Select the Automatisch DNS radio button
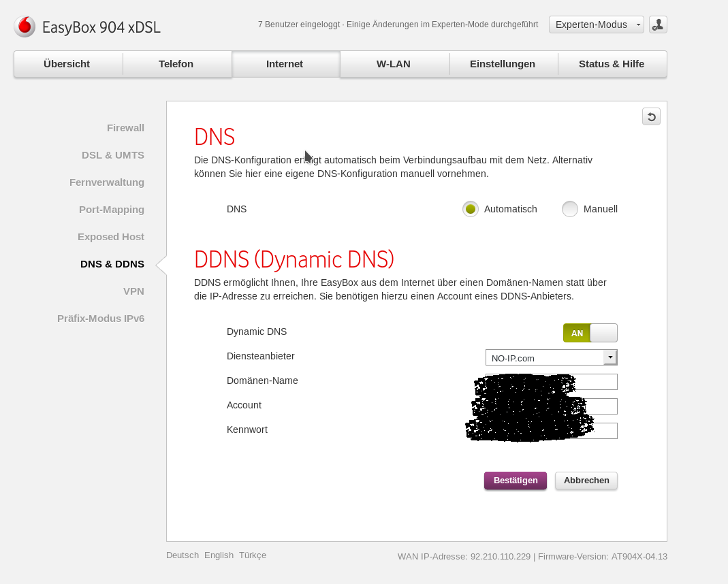 tap(470, 209)
